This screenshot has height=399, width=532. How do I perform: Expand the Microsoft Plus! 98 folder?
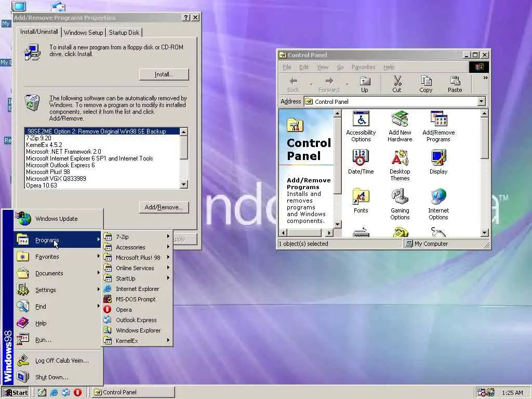click(x=137, y=258)
